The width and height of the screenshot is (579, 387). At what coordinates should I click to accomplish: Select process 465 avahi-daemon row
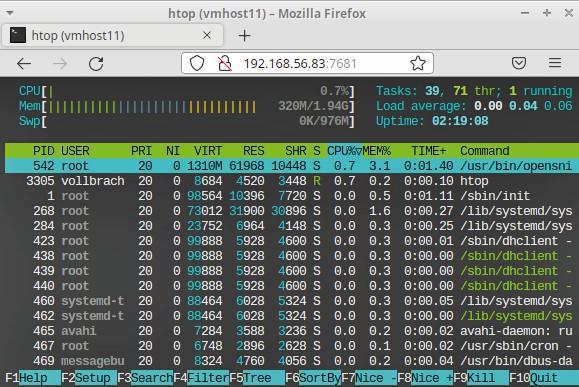point(292,331)
